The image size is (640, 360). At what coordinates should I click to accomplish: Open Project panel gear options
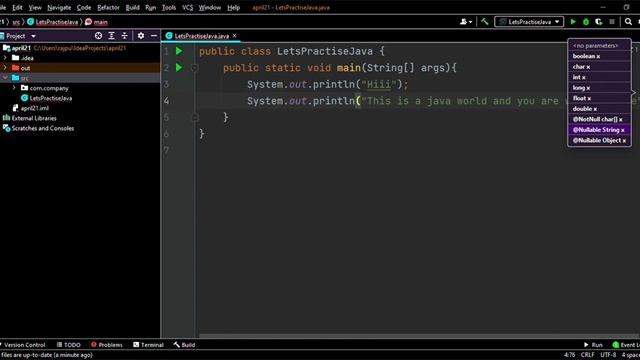click(141, 36)
